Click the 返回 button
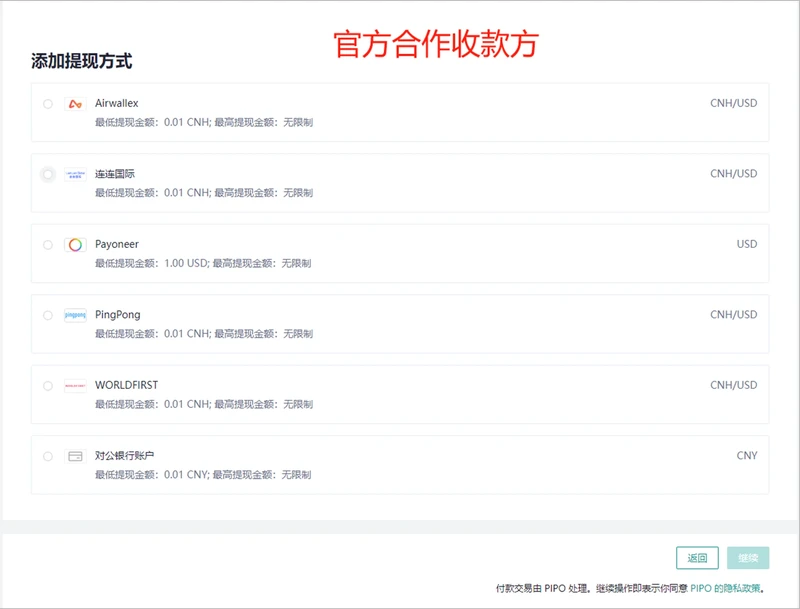The image size is (800, 609). point(697,558)
